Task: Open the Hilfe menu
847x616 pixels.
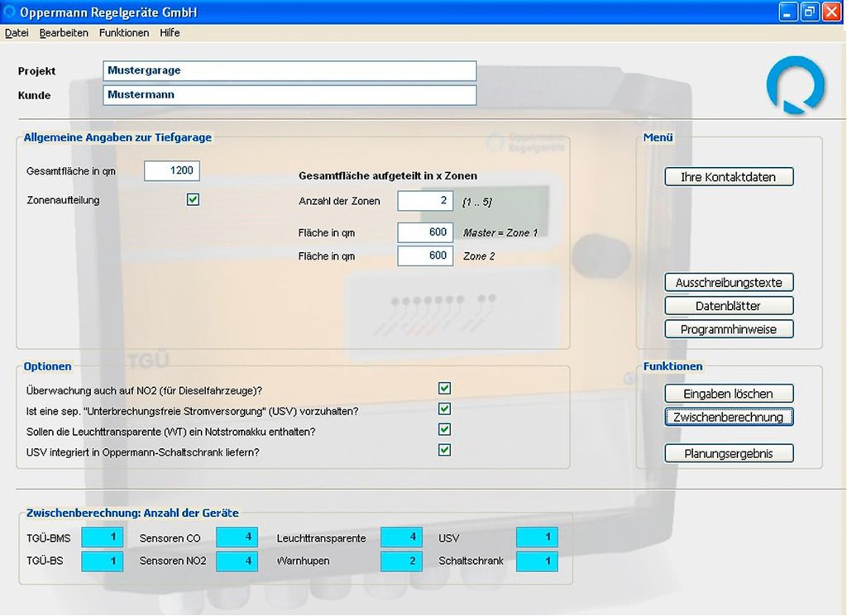Action: click(x=170, y=33)
